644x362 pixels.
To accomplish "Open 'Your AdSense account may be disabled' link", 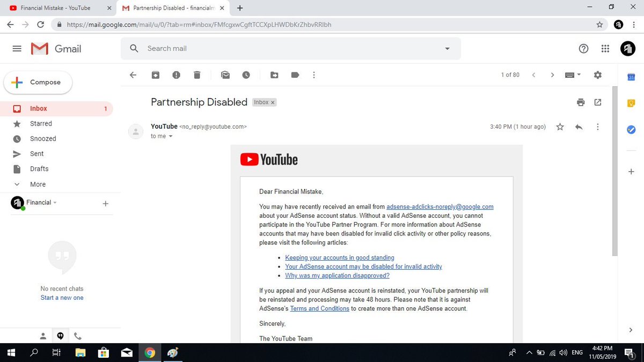I will [x=363, y=267].
